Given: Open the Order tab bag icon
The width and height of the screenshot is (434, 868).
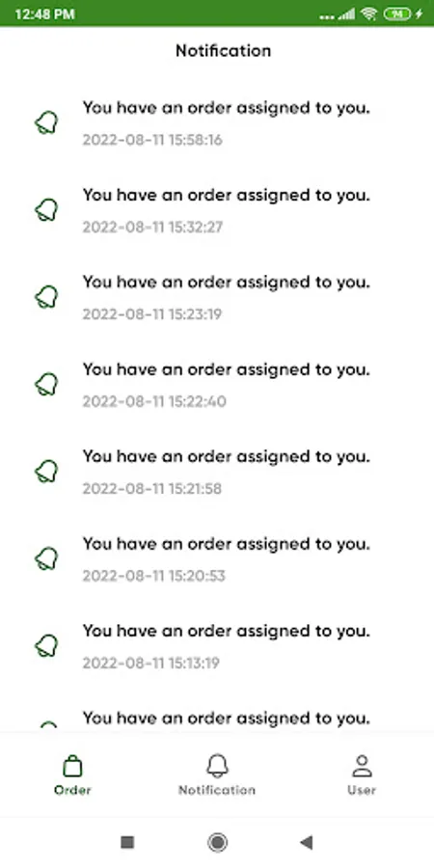Looking at the screenshot, I should 72,766.
